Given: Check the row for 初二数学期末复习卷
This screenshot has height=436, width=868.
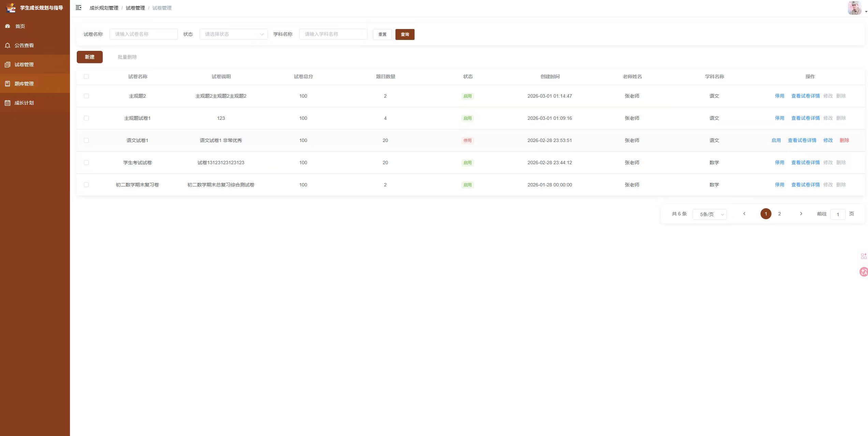Looking at the screenshot, I should pos(86,185).
